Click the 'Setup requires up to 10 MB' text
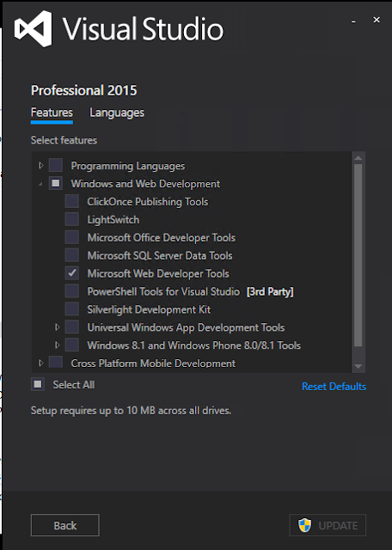 (x=131, y=411)
